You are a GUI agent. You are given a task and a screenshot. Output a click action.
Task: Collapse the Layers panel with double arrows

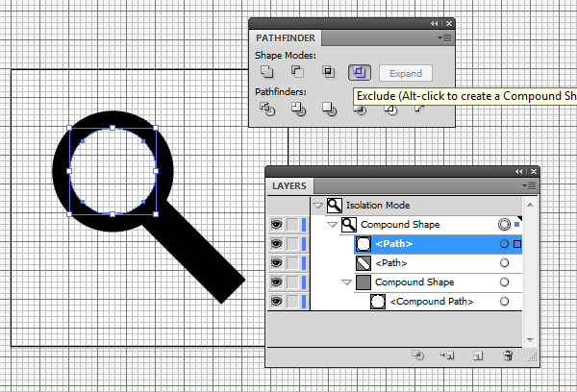click(x=519, y=171)
